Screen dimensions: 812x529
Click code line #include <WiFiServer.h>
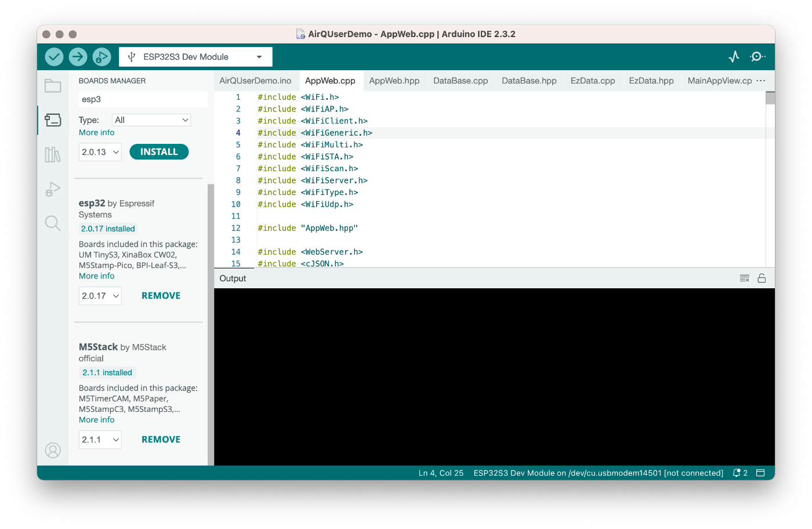click(313, 180)
